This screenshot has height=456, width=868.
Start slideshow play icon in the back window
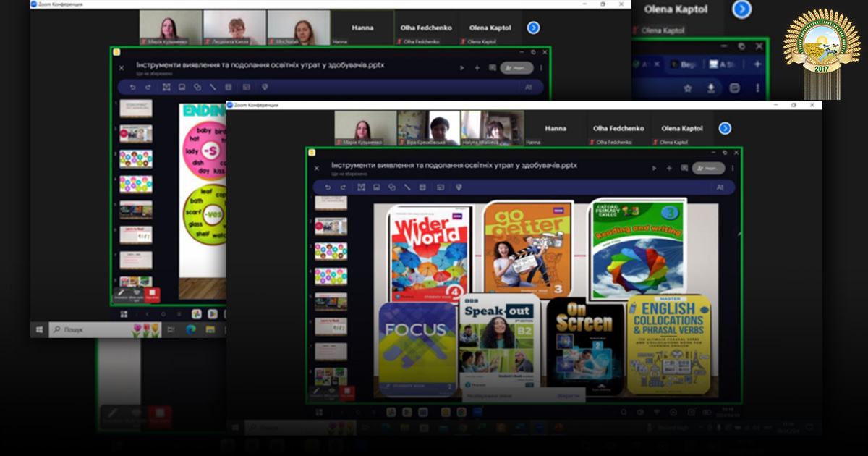pyautogui.click(x=461, y=67)
